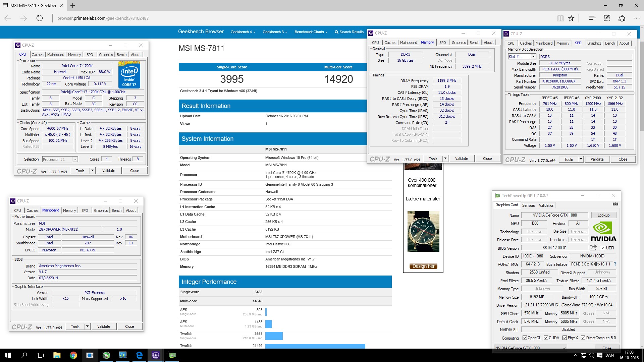Viewport: 644px width, 362px height.
Task: Expand the Geekbench 3 menu
Action: click(x=275, y=32)
